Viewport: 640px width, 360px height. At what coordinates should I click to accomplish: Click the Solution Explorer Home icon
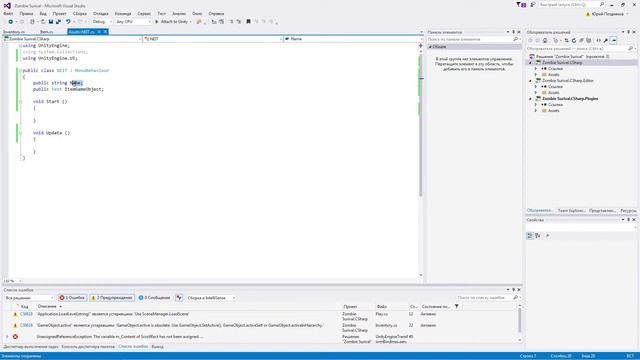pos(545,40)
